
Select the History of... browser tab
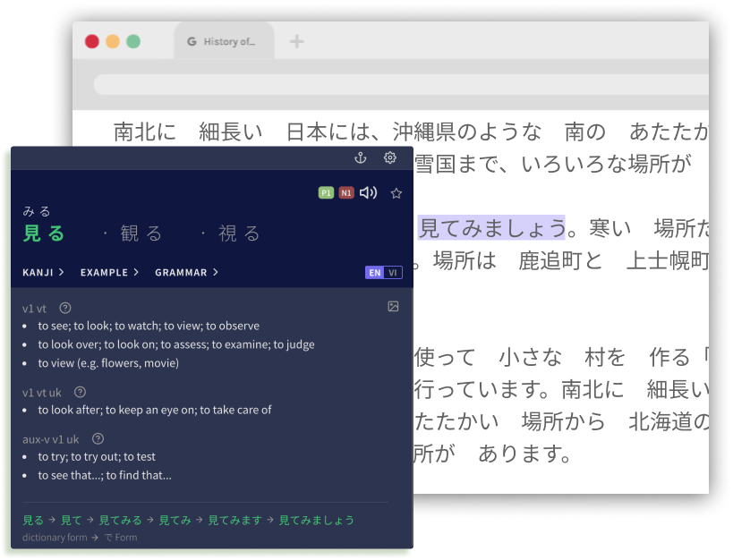pos(224,42)
